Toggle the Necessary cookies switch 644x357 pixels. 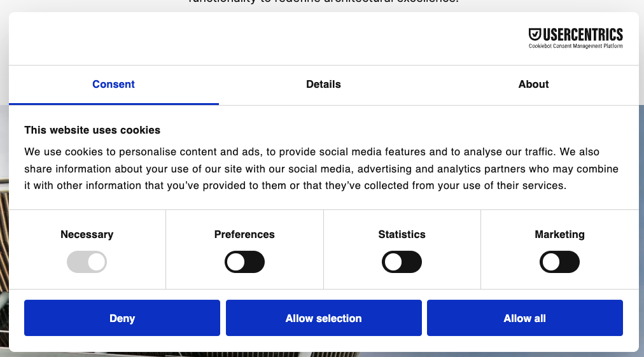pyautogui.click(x=87, y=262)
